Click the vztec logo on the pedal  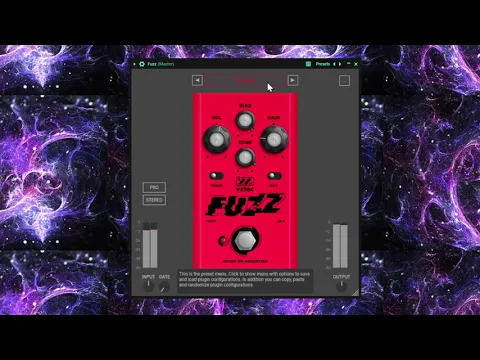click(245, 184)
